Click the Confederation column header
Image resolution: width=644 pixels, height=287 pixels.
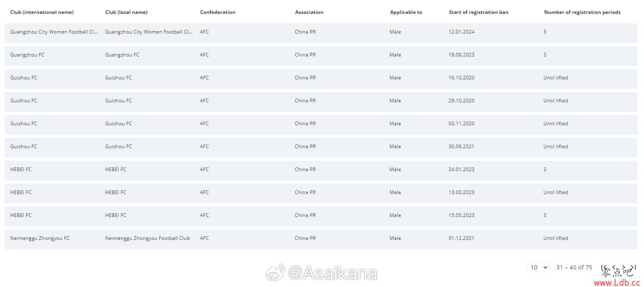[x=218, y=12]
